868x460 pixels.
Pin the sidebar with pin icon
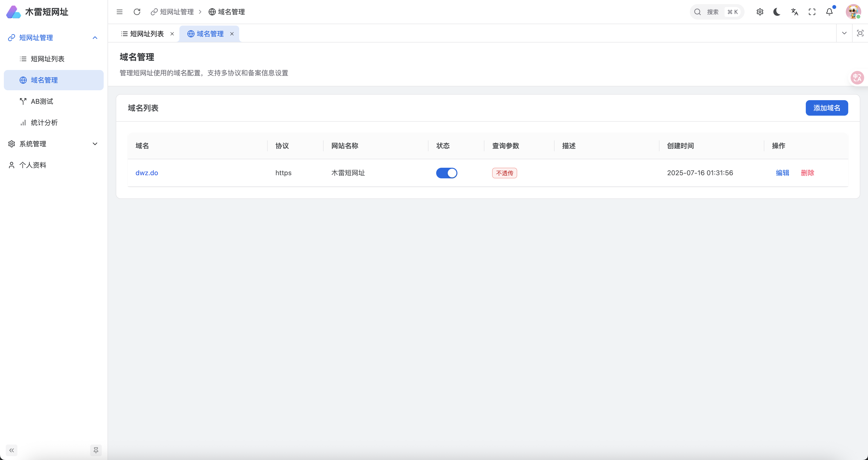96,450
